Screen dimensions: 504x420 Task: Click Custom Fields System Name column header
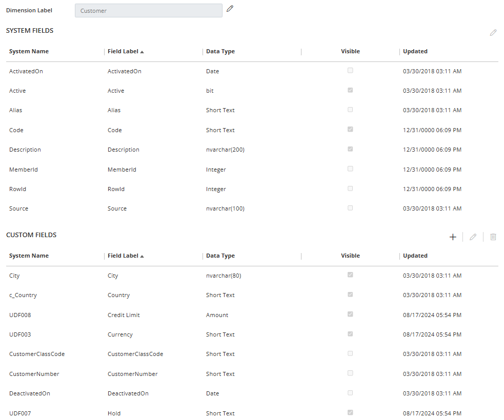tap(29, 256)
